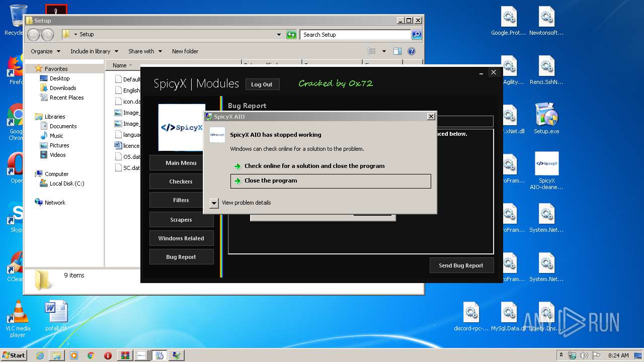Click Log Out in SpicyX

pyautogui.click(x=262, y=84)
